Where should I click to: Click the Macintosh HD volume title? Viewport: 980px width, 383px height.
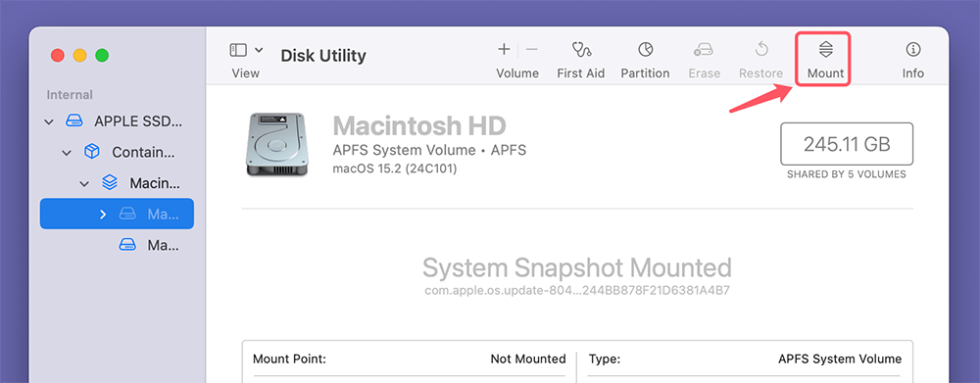point(418,126)
